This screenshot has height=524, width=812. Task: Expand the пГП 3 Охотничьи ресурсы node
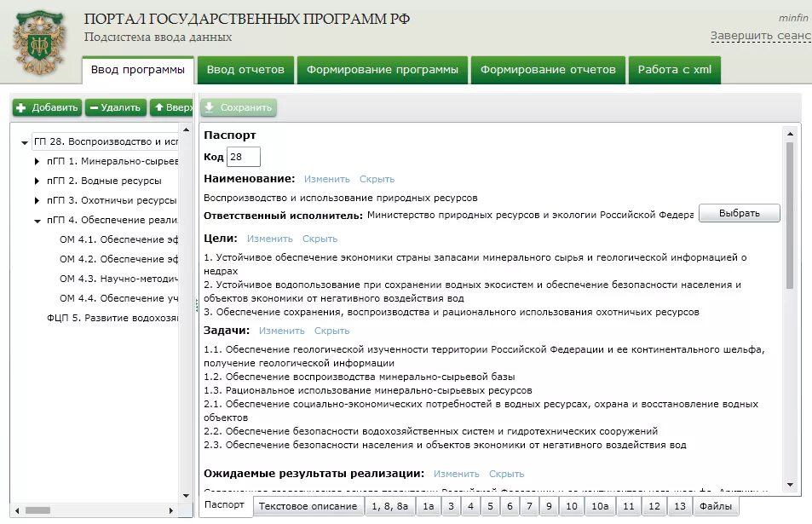point(37,200)
